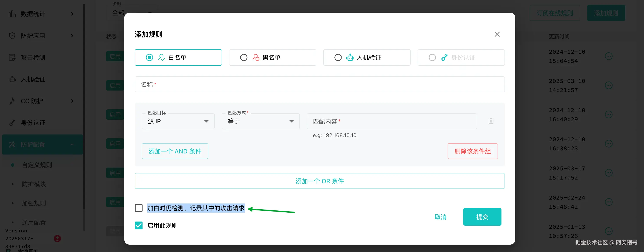The width and height of the screenshot is (644, 252).
Task: Click the 匹配内容 input field
Action: tap(392, 121)
